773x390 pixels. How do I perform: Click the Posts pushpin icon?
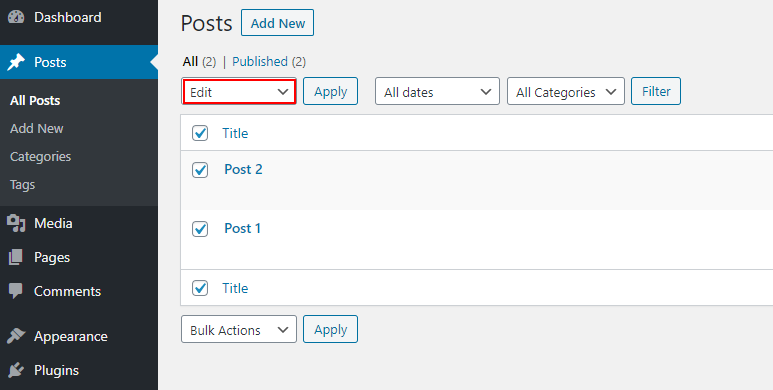(x=16, y=62)
